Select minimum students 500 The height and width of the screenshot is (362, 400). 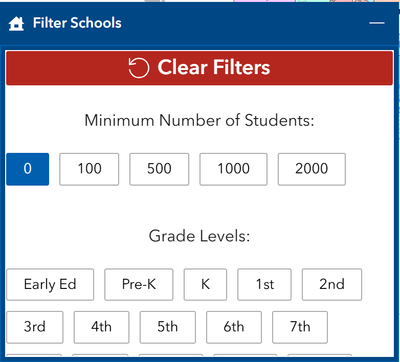[159, 169]
